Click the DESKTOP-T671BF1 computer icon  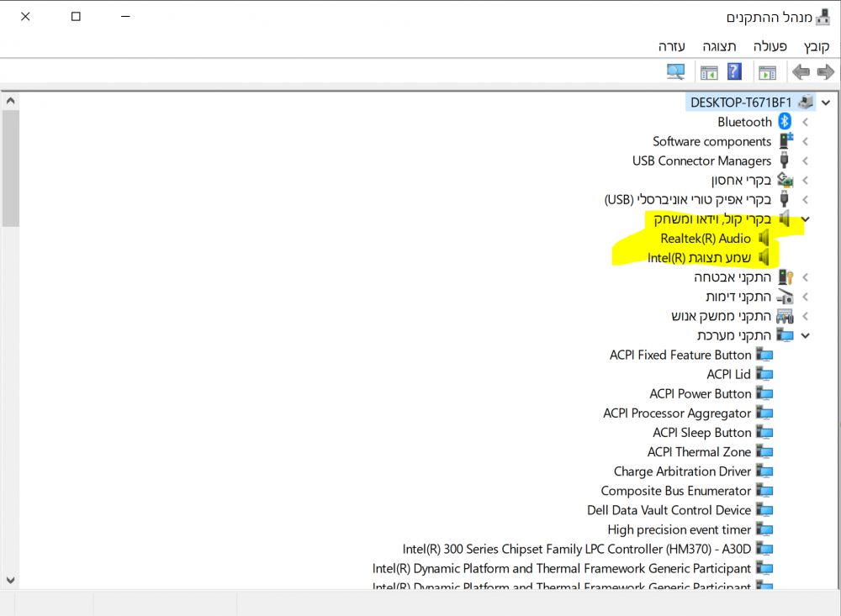806,102
